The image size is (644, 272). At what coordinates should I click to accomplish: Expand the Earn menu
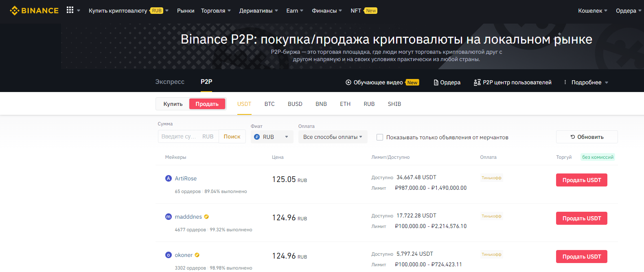pos(295,11)
